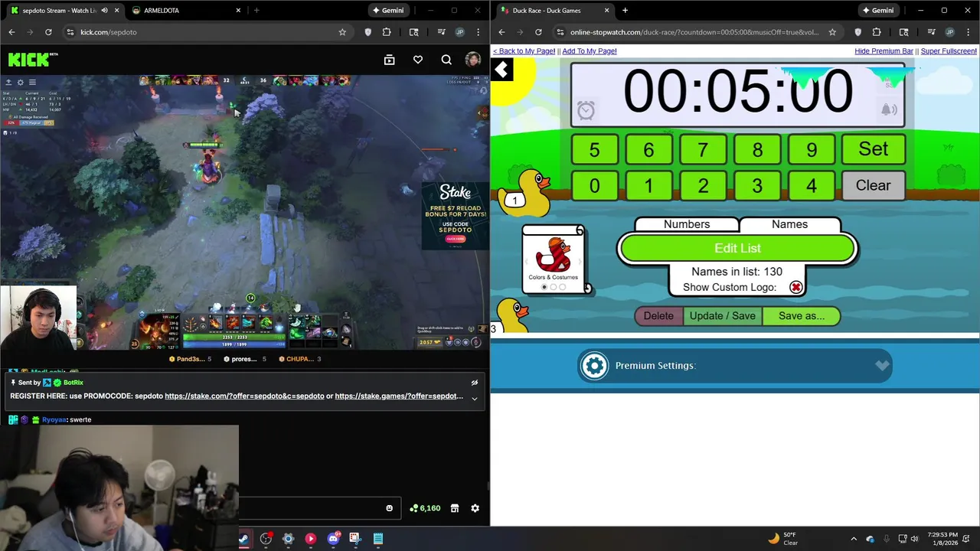The width and height of the screenshot is (980, 551).
Task: Open Chrome profile JP in Duck Race window
Action: coord(949,32)
